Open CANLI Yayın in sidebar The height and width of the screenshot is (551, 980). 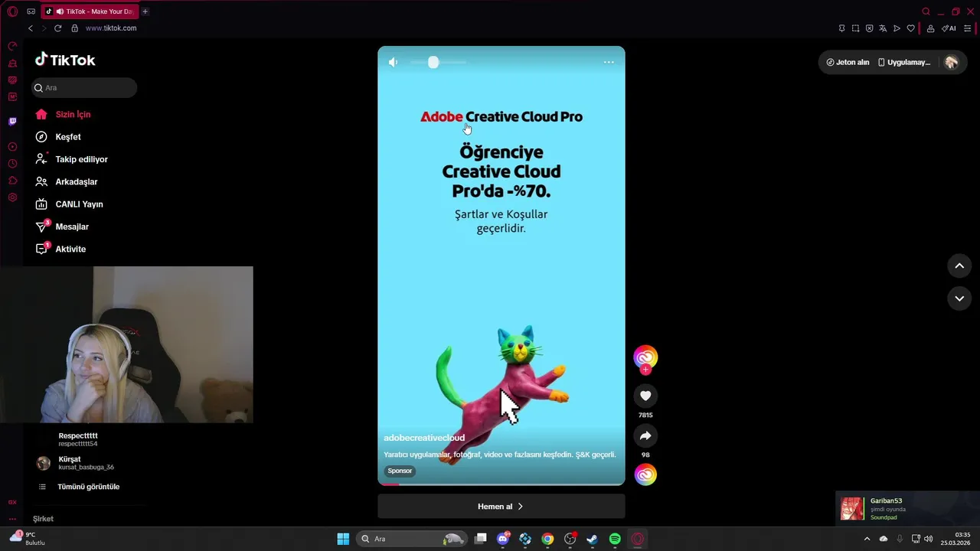click(79, 204)
